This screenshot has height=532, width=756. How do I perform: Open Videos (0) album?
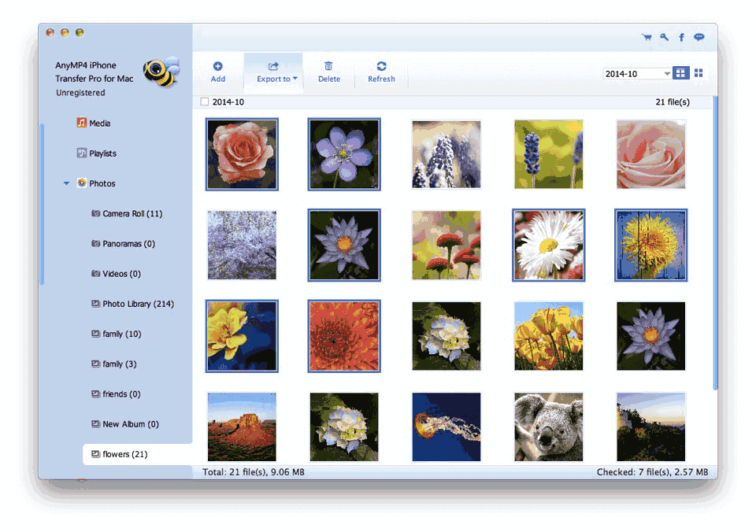pyautogui.click(x=117, y=274)
